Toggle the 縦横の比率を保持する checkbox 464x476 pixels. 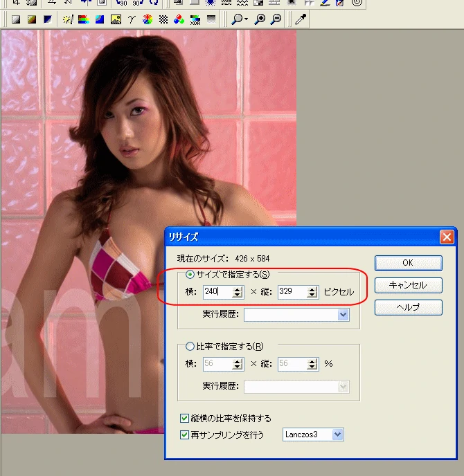point(184,418)
